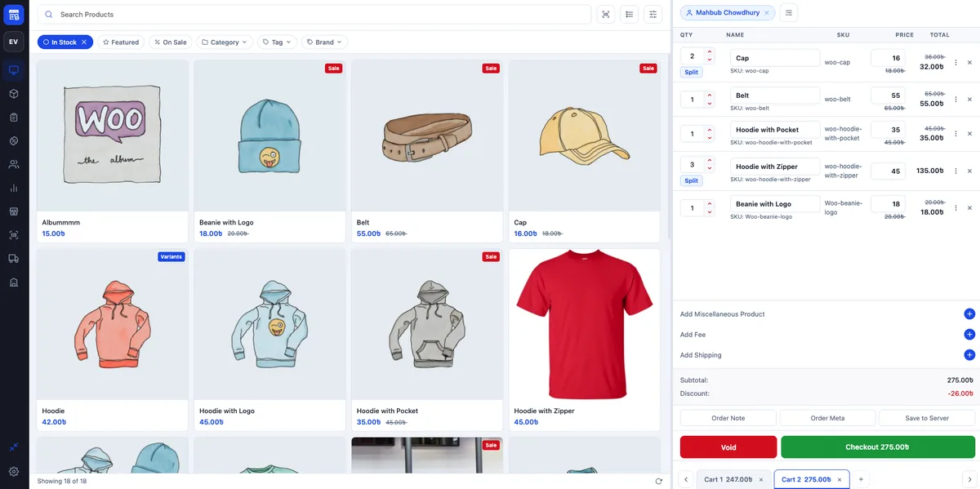This screenshot has height=489, width=980.
Task: Open three-dot menu for Cap row
Action: (x=955, y=62)
